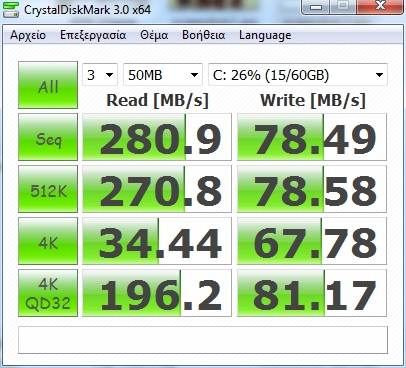This screenshot has height=368, width=406.
Task: Click the Read [MB/s] column header
Action: [157, 100]
